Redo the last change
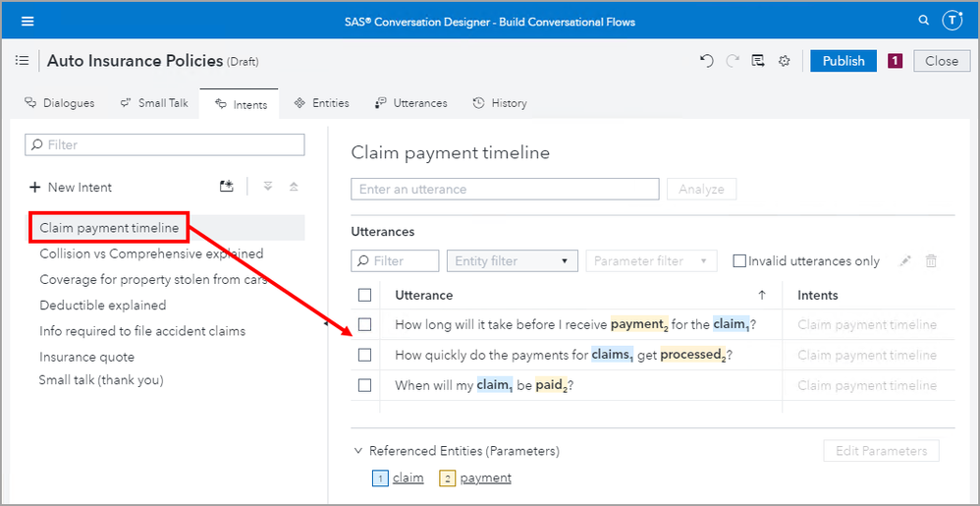 (x=733, y=61)
